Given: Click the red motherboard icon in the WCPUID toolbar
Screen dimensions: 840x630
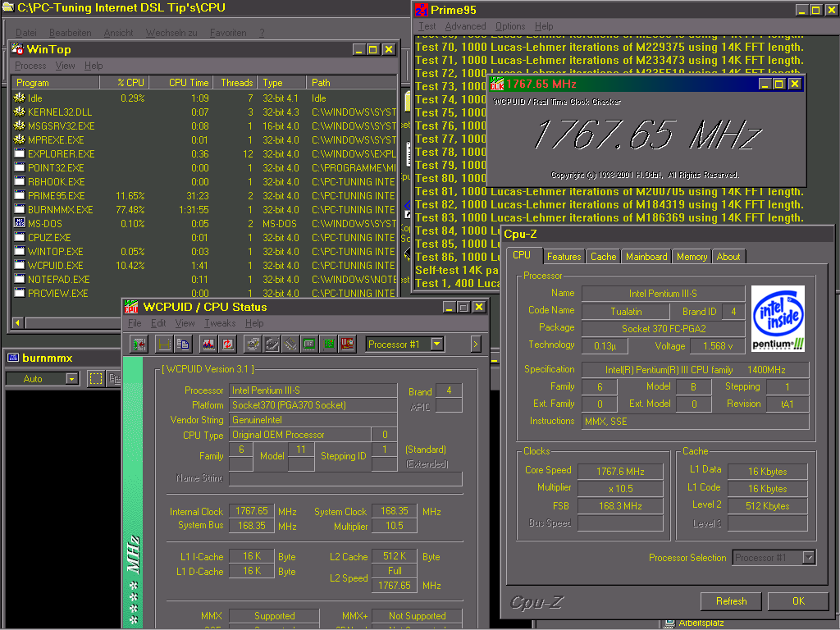Looking at the screenshot, I should (347, 344).
